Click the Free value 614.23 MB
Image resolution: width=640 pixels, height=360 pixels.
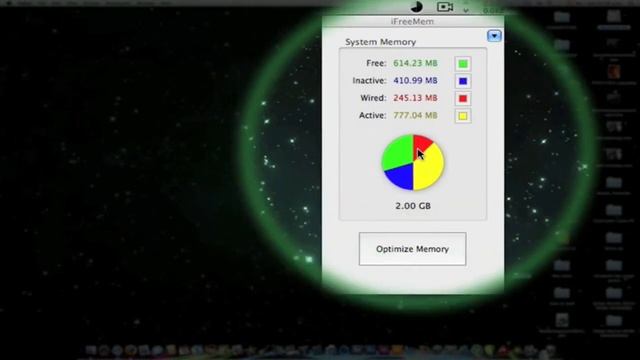coord(415,63)
